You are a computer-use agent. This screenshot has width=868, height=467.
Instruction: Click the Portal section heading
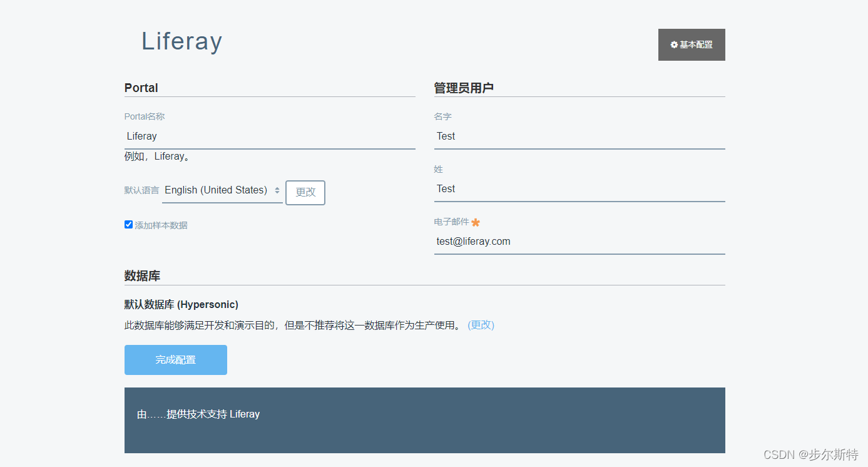141,88
